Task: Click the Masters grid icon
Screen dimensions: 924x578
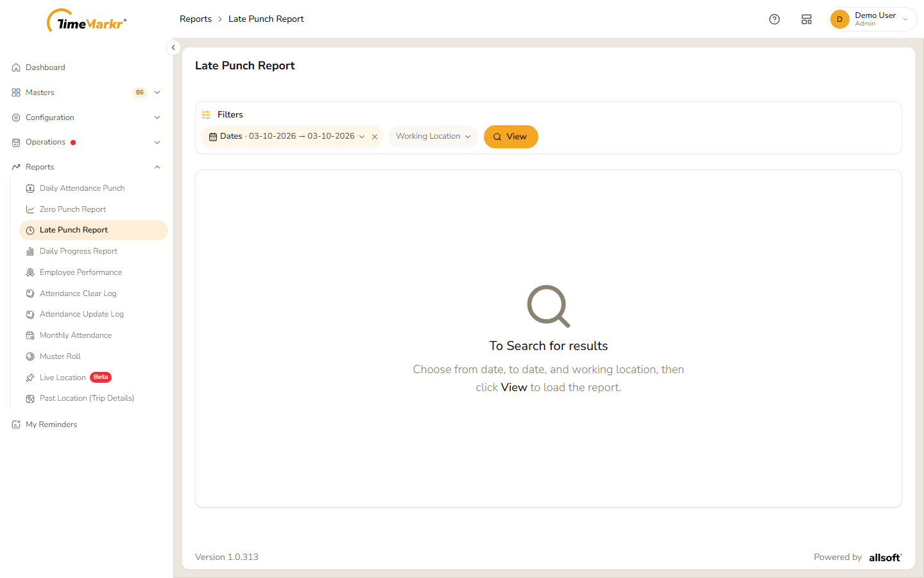Action: pos(16,92)
